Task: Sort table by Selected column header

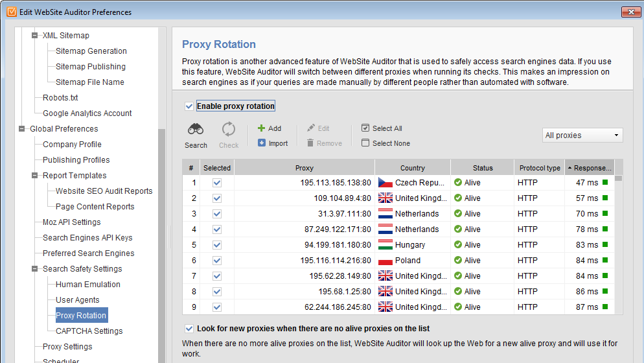Action: coord(217,168)
